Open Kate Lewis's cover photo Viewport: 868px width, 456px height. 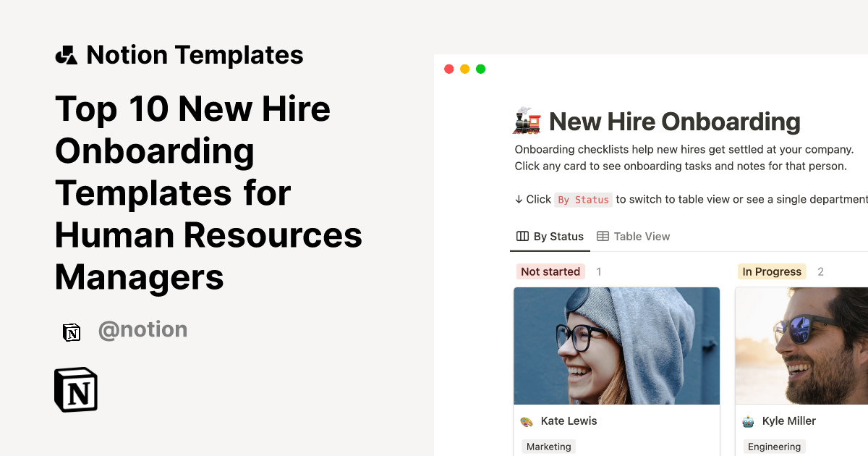click(x=616, y=345)
